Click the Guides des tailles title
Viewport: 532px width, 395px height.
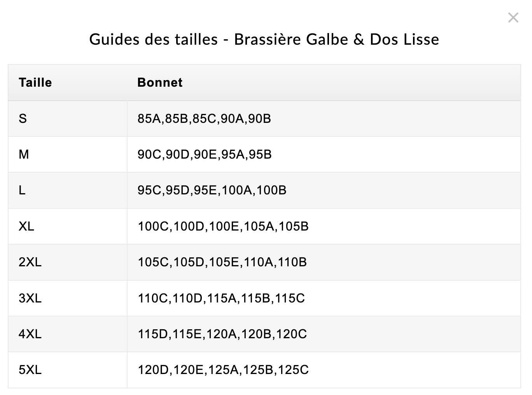pyautogui.click(x=264, y=39)
